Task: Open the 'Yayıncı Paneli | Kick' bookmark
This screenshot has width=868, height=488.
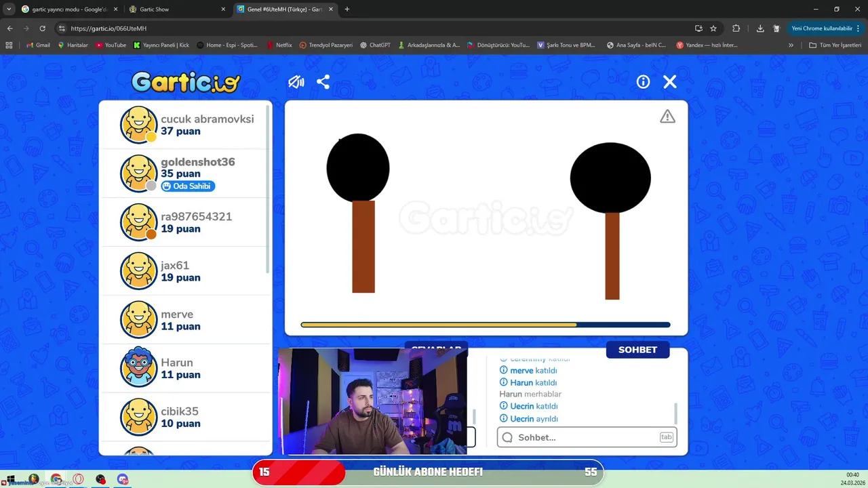Action: (x=161, y=45)
